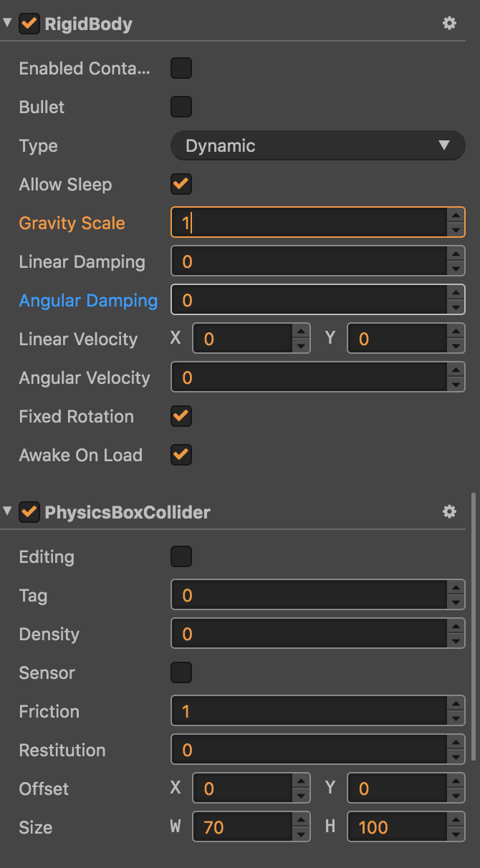Click the Gravity Scale input field
This screenshot has height=868, width=480.
click(x=308, y=223)
